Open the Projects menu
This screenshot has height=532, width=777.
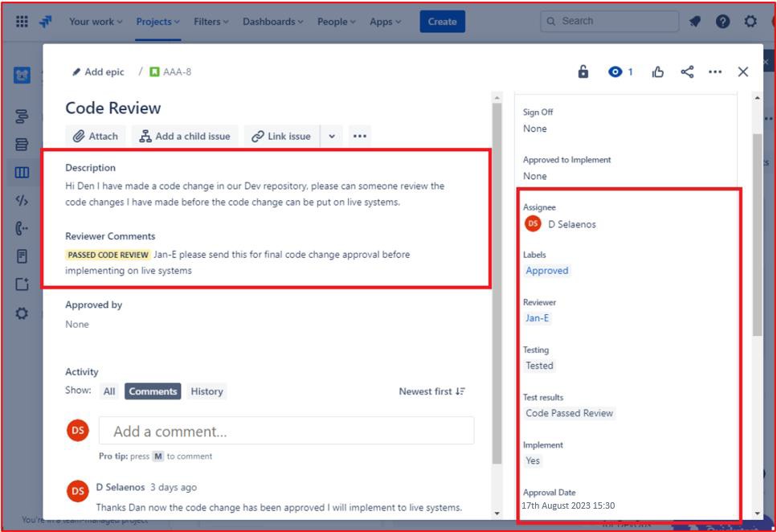[x=158, y=22]
